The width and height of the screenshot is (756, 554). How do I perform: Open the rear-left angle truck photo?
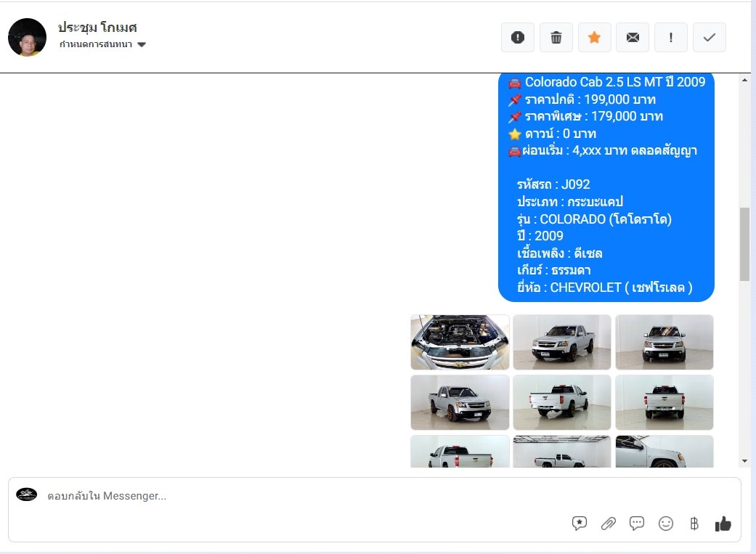562,402
